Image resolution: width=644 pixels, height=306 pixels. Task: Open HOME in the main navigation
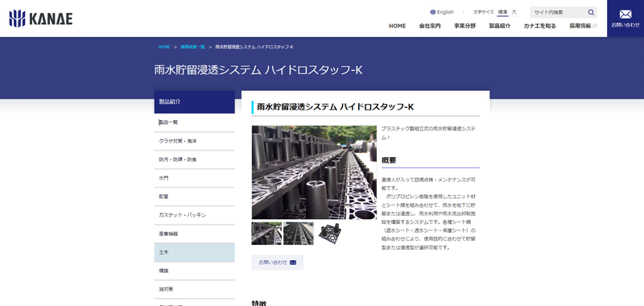(397, 26)
